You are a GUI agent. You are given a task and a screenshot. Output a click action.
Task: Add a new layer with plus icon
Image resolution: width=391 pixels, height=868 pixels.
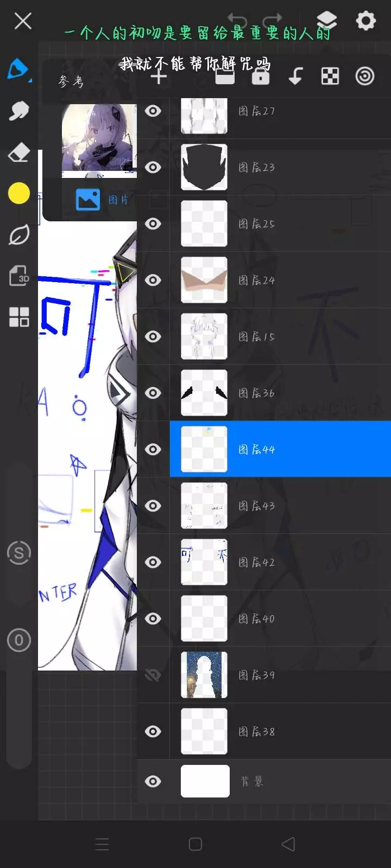pyautogui.click(x=159, y=76)
